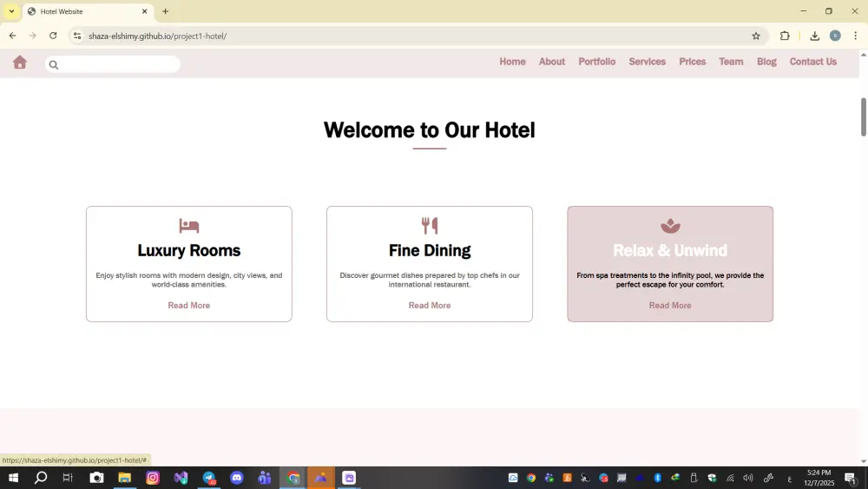
Task: Click the magnifier icon in the site search box
Action: click(x=54, y=65)
